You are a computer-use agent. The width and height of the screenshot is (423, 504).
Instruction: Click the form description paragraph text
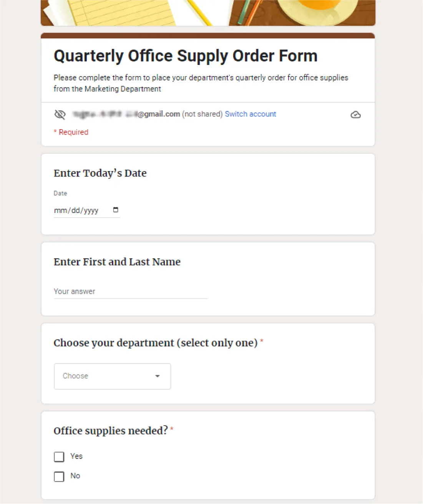201,83
